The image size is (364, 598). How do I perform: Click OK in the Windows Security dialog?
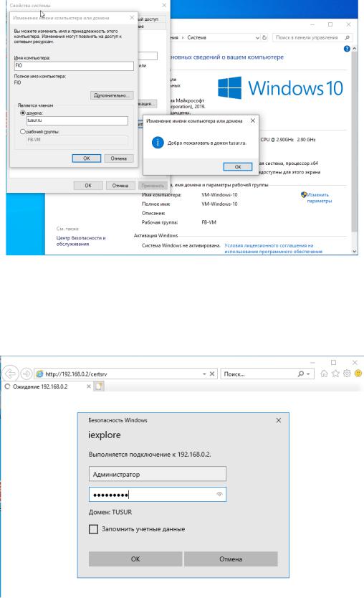coord(135,559)
